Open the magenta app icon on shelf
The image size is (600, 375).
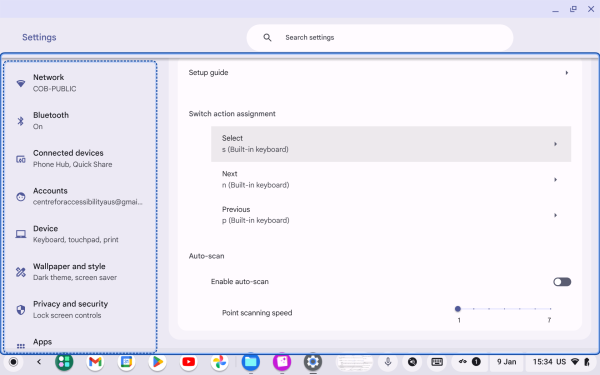coord(282,362)
